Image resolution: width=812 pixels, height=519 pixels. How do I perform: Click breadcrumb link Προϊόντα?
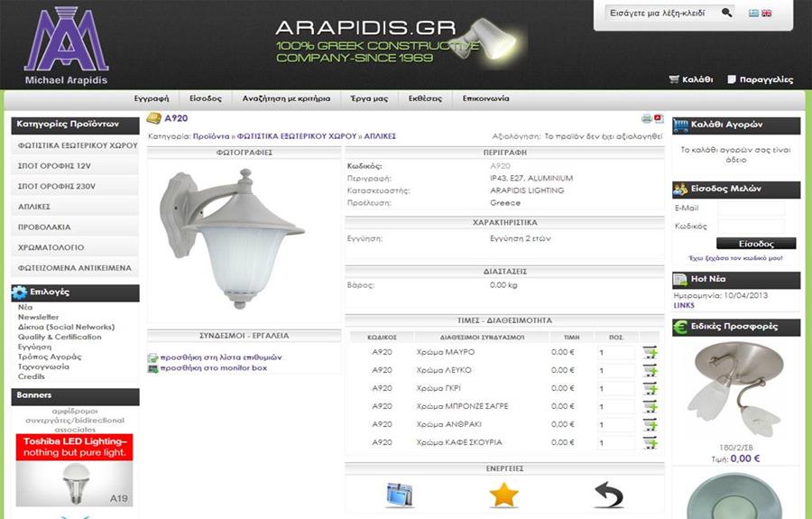[x=211, y=136]
